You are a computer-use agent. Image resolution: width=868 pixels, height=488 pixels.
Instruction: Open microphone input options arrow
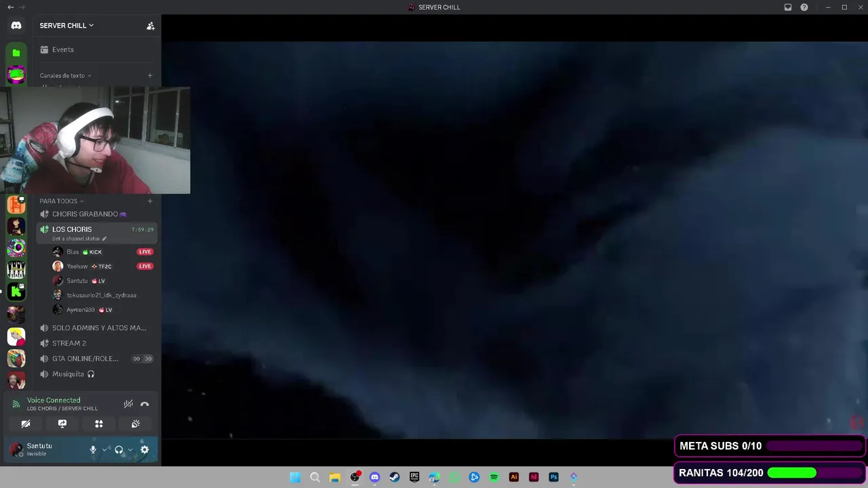click(104, 449)
